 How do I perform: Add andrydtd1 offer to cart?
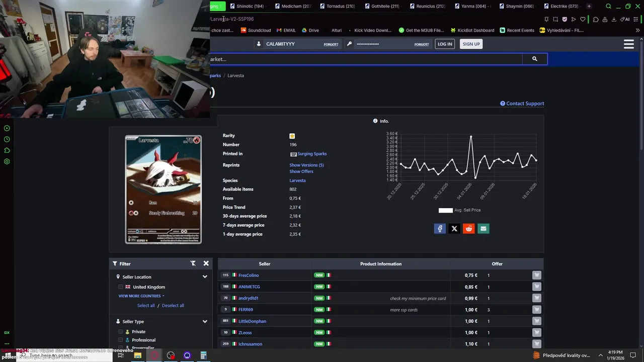[537, 298]
